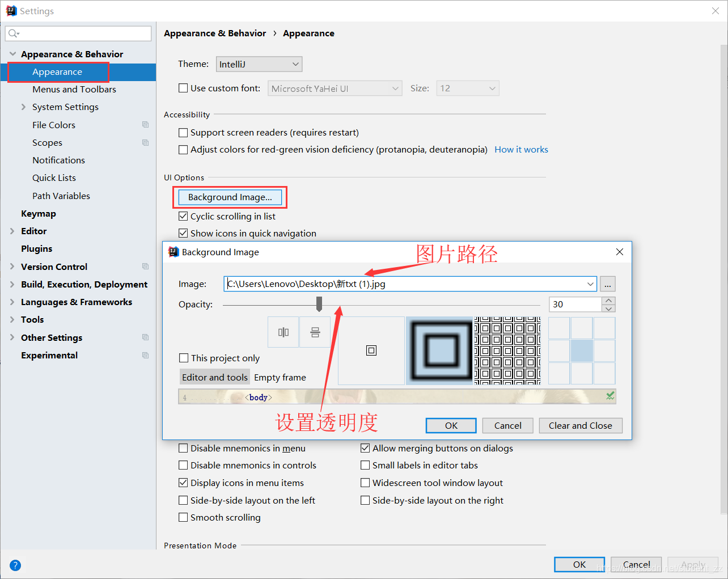Open the Microsoft YaHei UI font dropdown

335,88
